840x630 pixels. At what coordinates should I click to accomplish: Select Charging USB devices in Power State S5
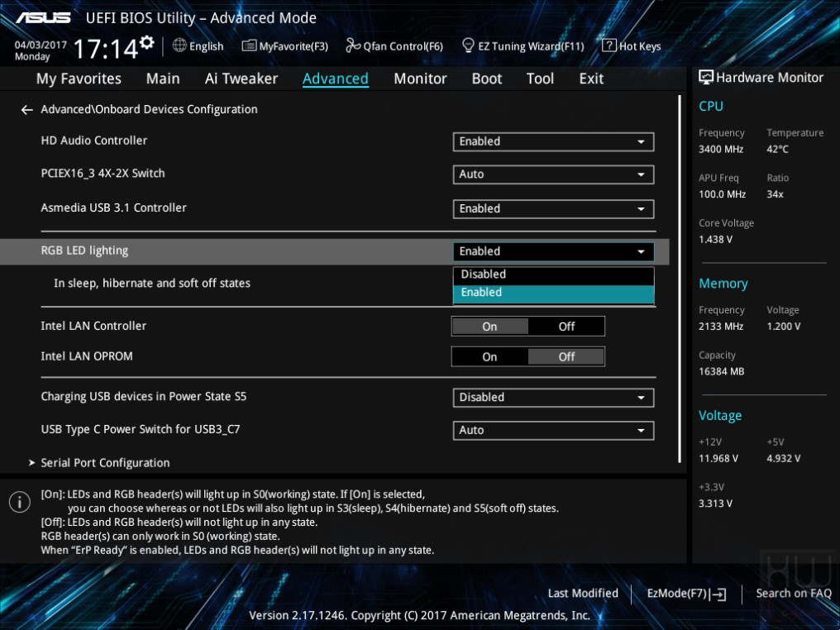tap(144, 396)
